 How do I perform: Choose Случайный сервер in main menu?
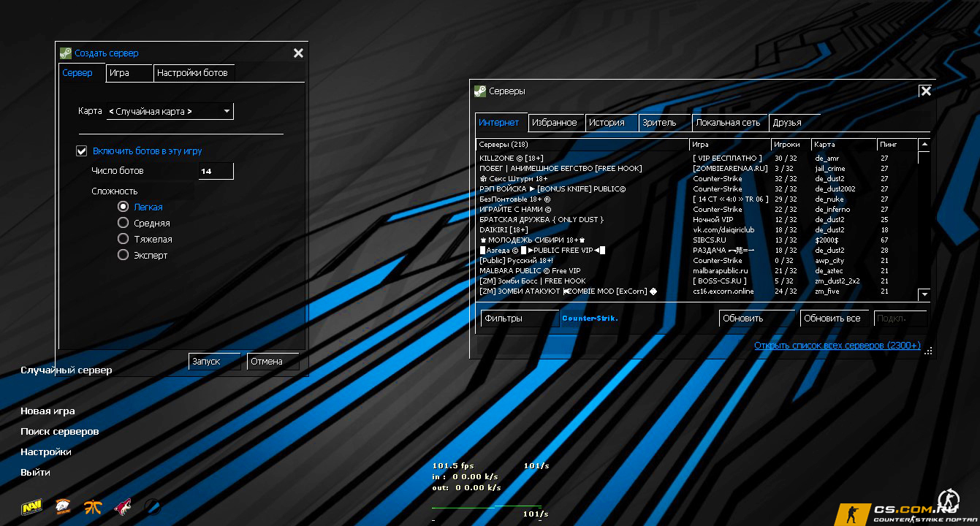[x=67, y=370]
